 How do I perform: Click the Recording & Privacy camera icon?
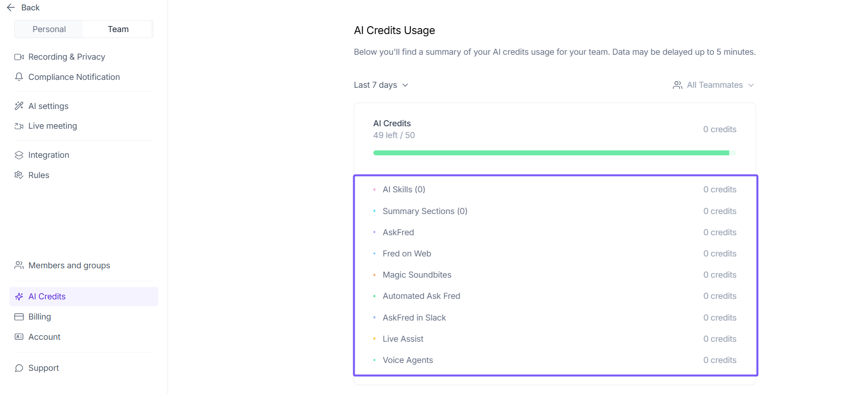pos(19,57)
